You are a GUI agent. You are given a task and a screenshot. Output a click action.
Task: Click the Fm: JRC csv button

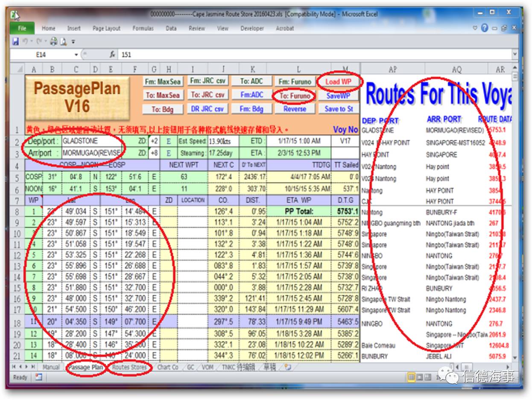pos(208,81)
